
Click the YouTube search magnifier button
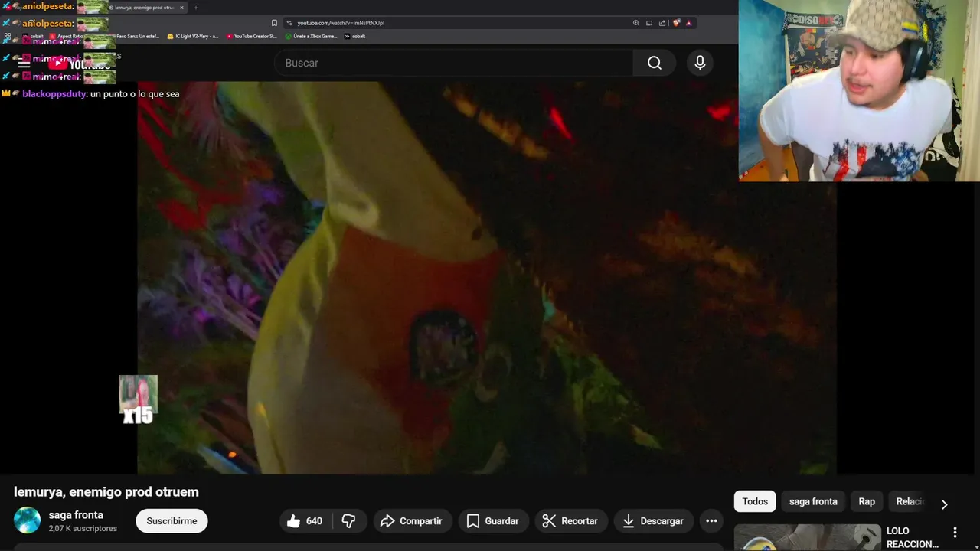tap(654, 63)
